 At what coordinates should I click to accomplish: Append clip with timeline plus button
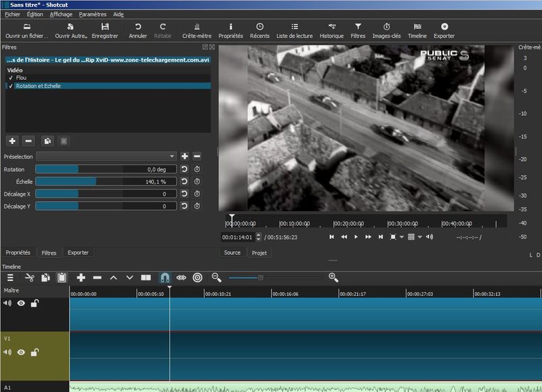point(81,278)
